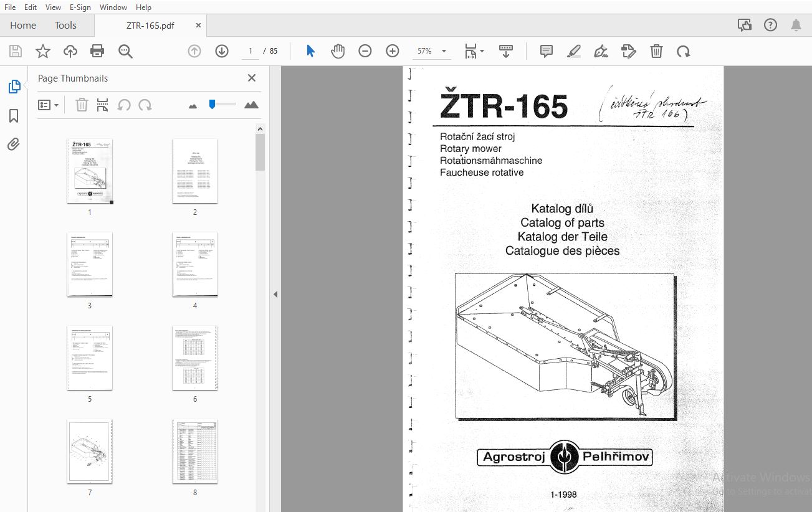The height and width of the screenshot is (512, 812).
Task: Open the Help menu
Action: 143,7
